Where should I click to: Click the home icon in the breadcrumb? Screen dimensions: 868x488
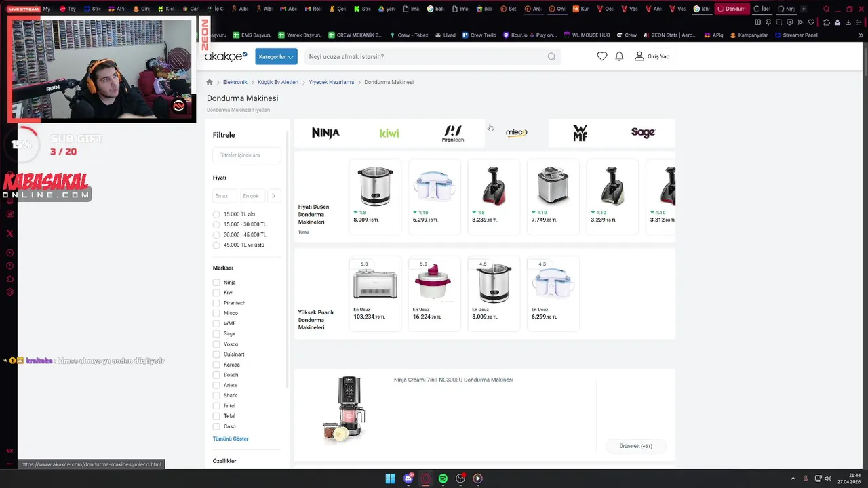[x=210, y=82]
